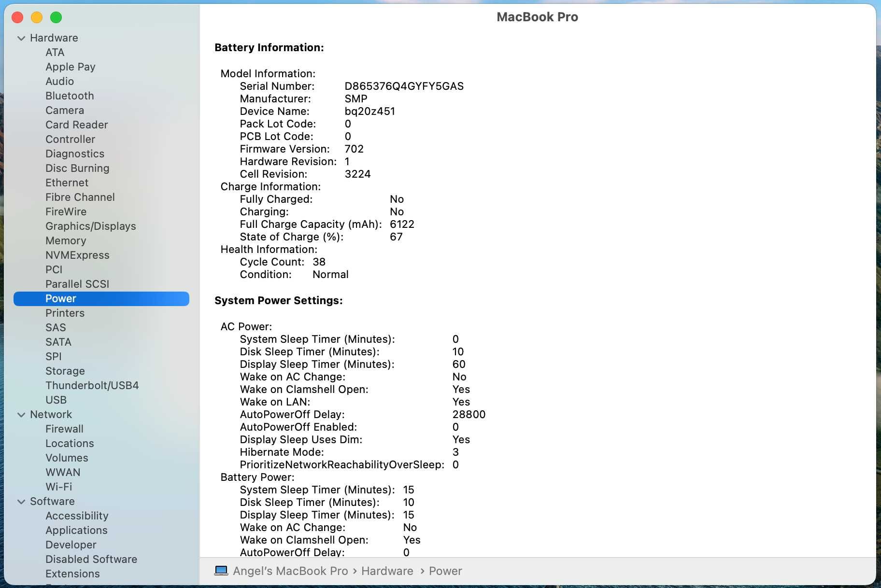Collapse the Network section chevron
This screenshot has width=881, height=588.
(21, 415)
